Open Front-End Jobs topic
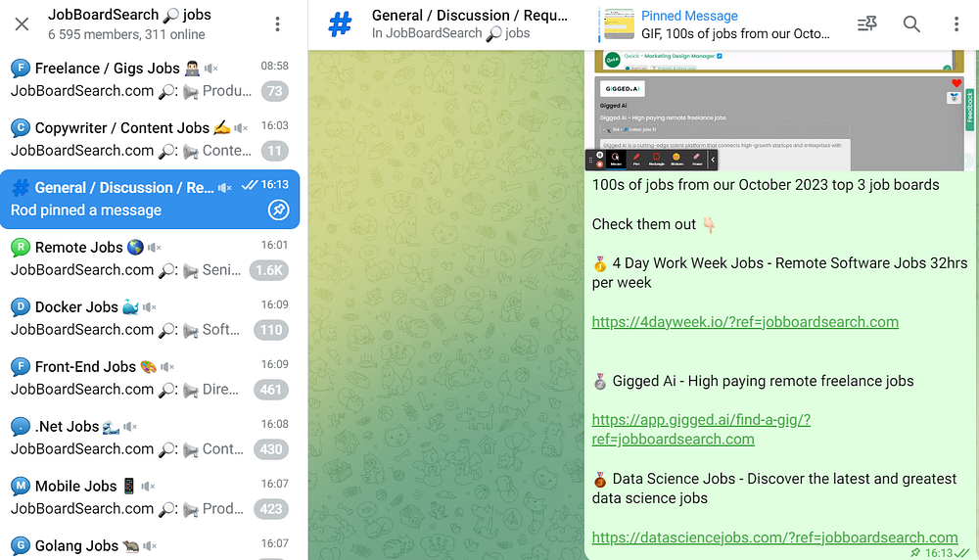This screenshot has height=560, width=979. 150,378
